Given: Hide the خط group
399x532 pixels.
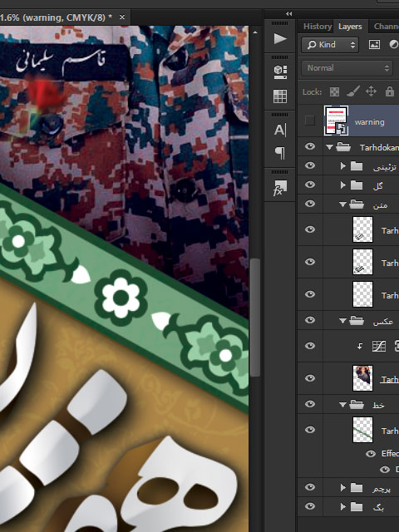Looking at the screenshot, I should pyautogui.click(x=310, y=404).
